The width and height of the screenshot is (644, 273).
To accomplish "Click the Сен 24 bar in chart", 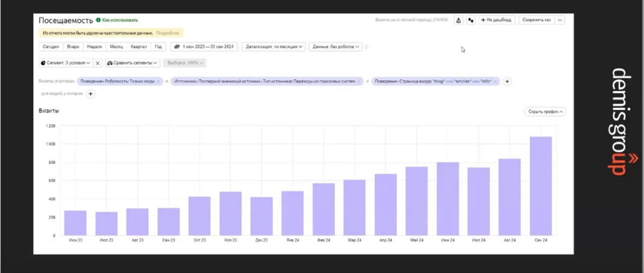I will 540,186.
